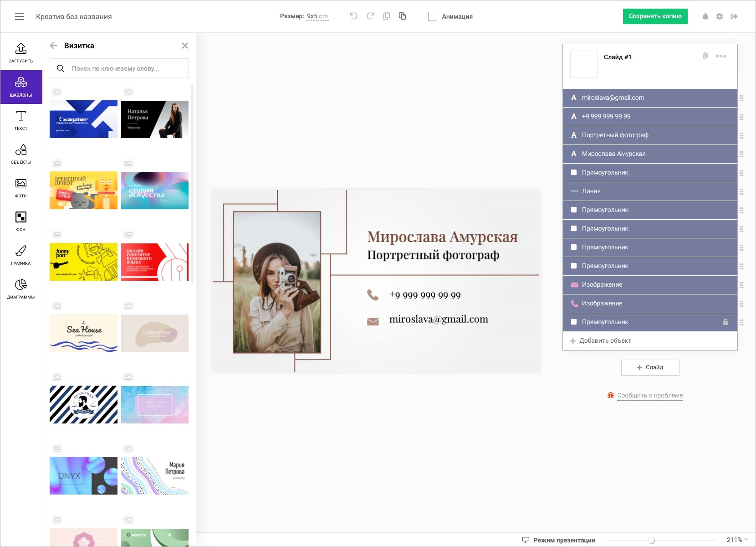756x547 pixels.
Task: Open the Диаграммы charts panel
Action: pyautogui.click(x=21, y=289)
